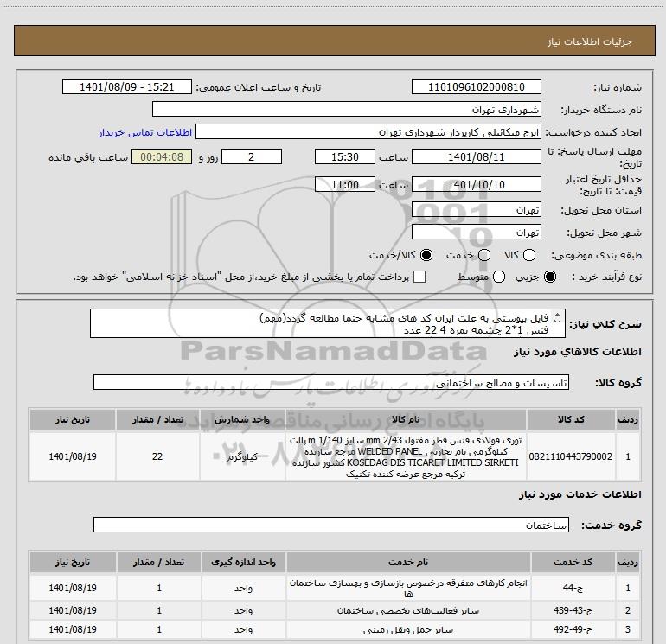Select the کالا radio button
This screenshot has width=666, height=644.
tap(528, 255)
